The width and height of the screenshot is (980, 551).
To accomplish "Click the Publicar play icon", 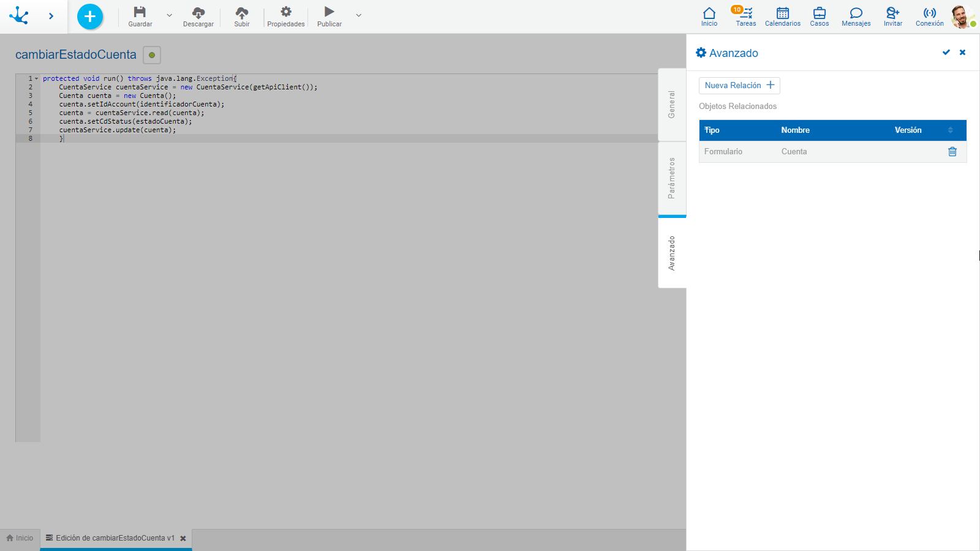I will click(x=330, y=12).
